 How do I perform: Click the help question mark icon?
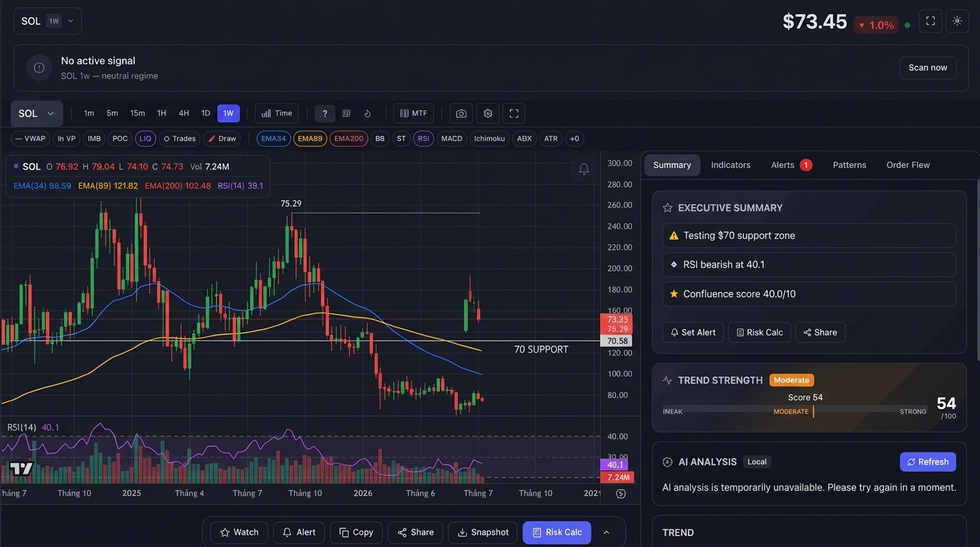[x=325, y=113]
